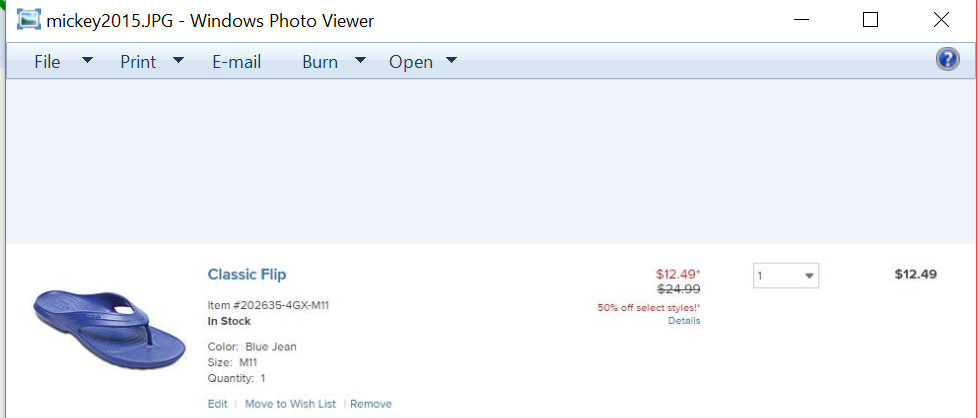Open the Print menu
The image size is (978, 418).
(138, 62)
